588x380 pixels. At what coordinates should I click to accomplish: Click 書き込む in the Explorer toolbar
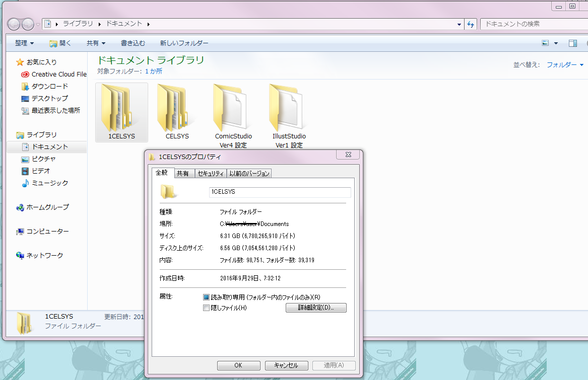click(x=133, y=43)
